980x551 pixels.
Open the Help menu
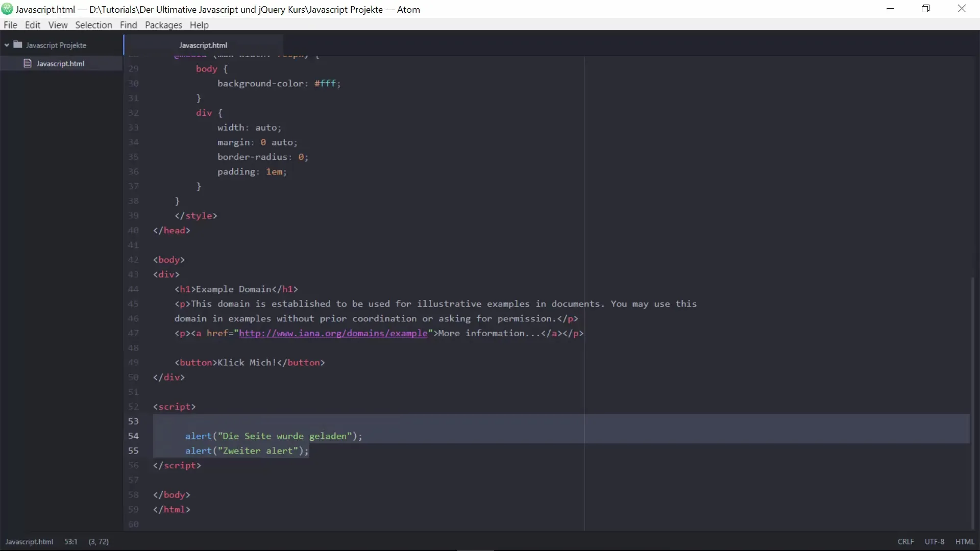[199, 25]
